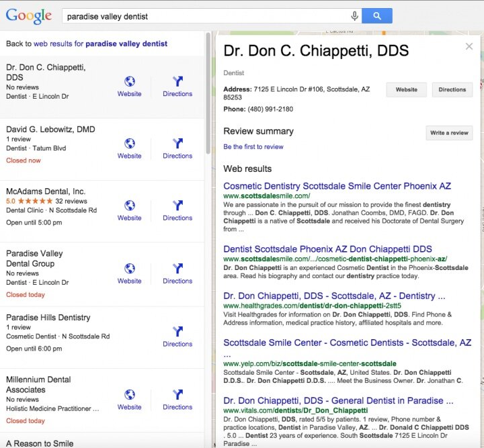The height and width of the screenshot is (448, 484).
Task: Click the Write a review button
Action: tap(449, 133)
